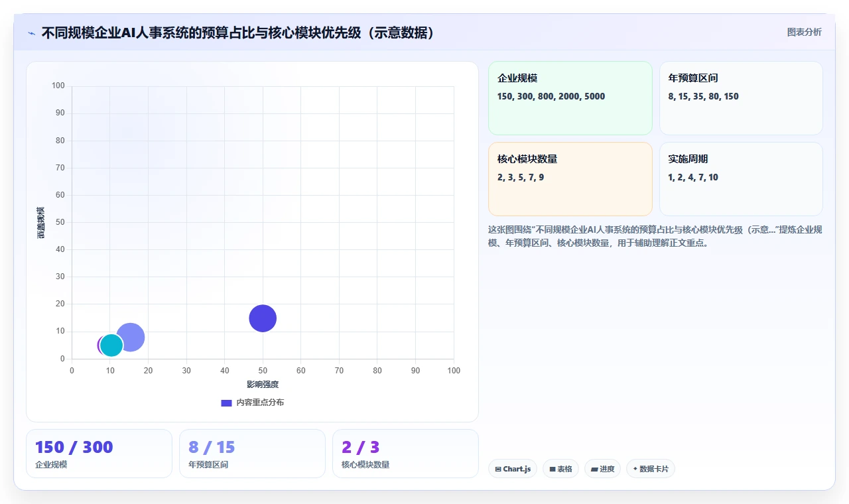The height and width of the screenshot is (504, 849).
Task: Click the 核心模块数量 label under 2 / 3
Action: click(365, 464)
